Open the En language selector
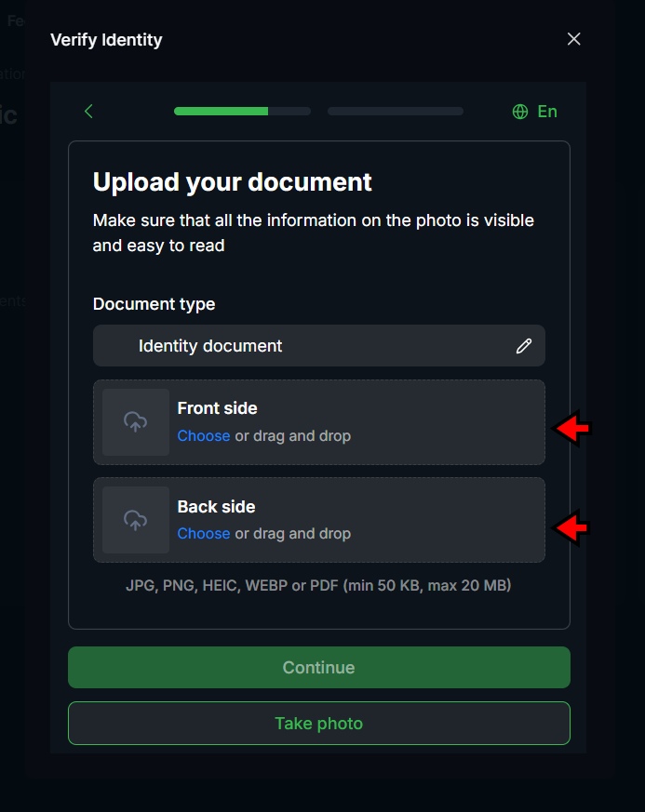 535,111
